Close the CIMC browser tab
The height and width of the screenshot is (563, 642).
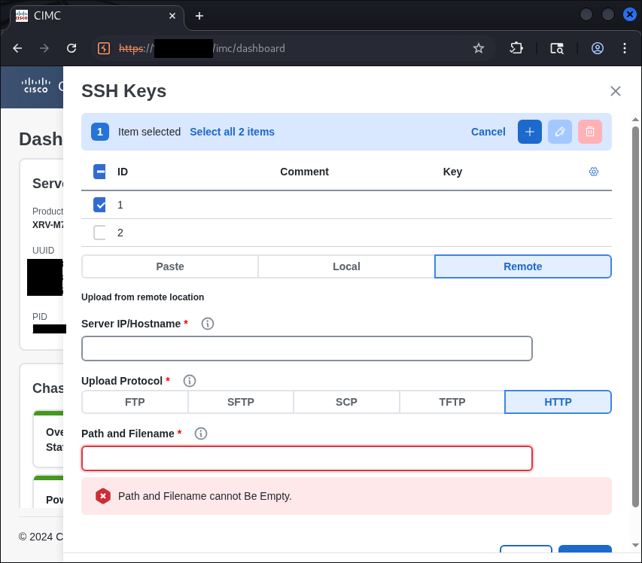pos(172,16)
